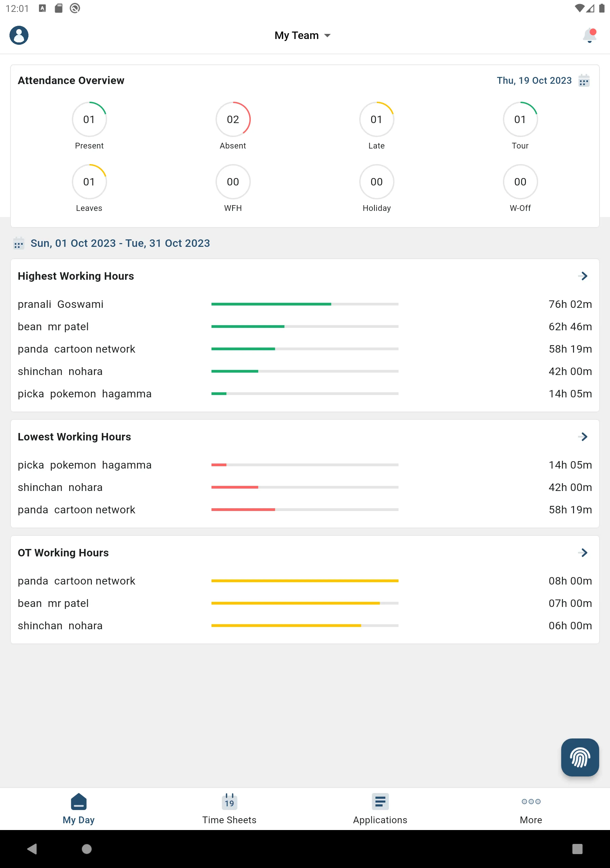Click the 62h 46m value
Image resolution: width=610 pixels, height=868 pixels.
pyautogui.click(x=570, y=327)
